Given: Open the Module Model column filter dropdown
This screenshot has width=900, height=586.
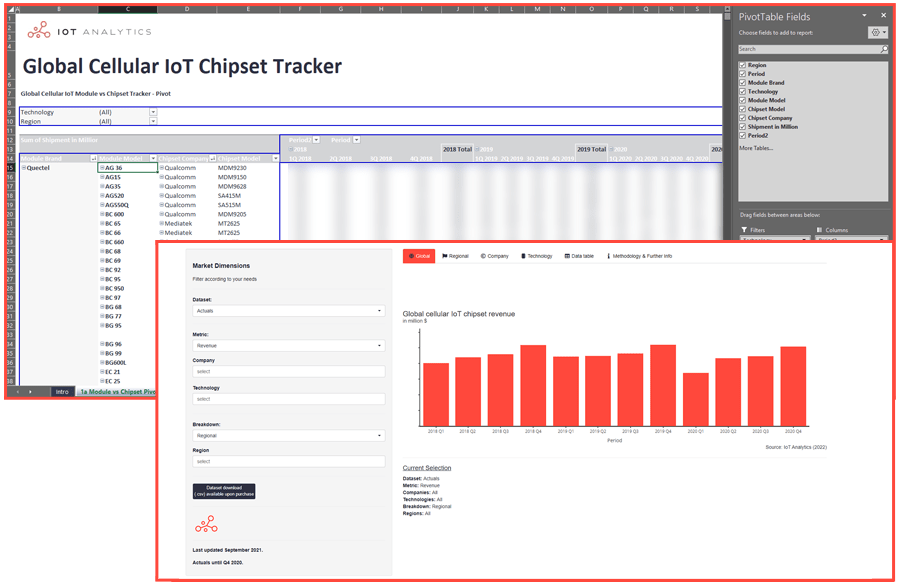Looking at the screenshot, I should pos(153,158).
